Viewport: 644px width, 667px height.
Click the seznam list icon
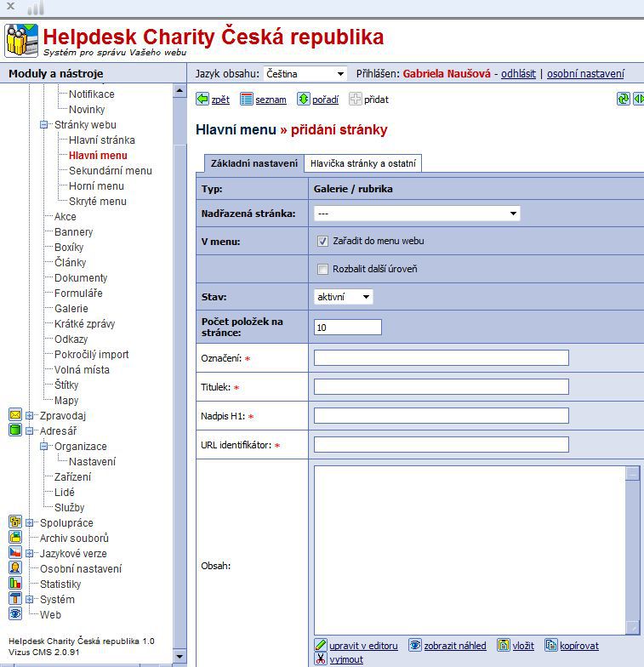pyautogui.click(x=247, y=99)
